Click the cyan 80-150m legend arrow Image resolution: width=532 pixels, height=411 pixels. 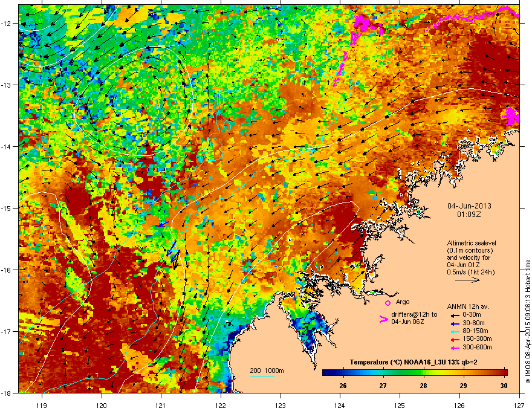point(455,331)
